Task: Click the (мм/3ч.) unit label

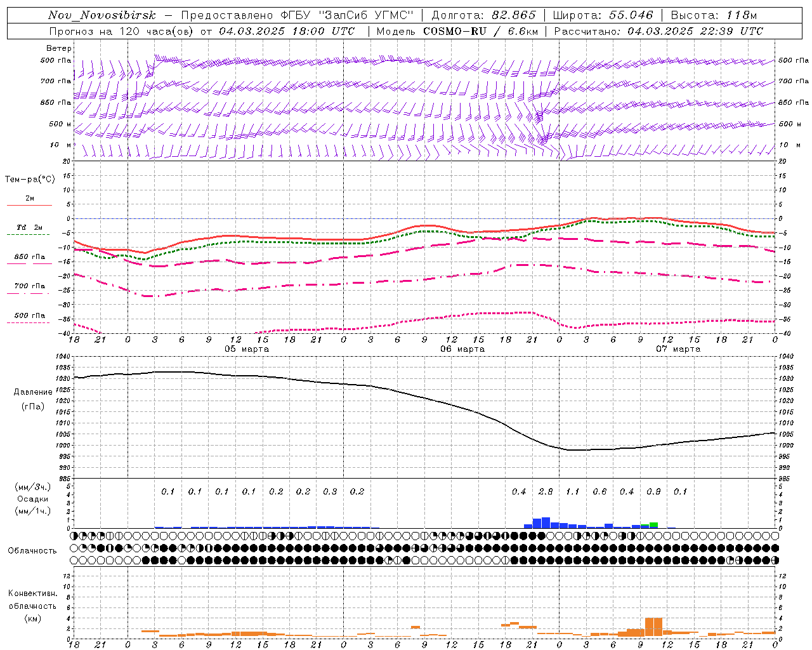Action: point(33,487)
